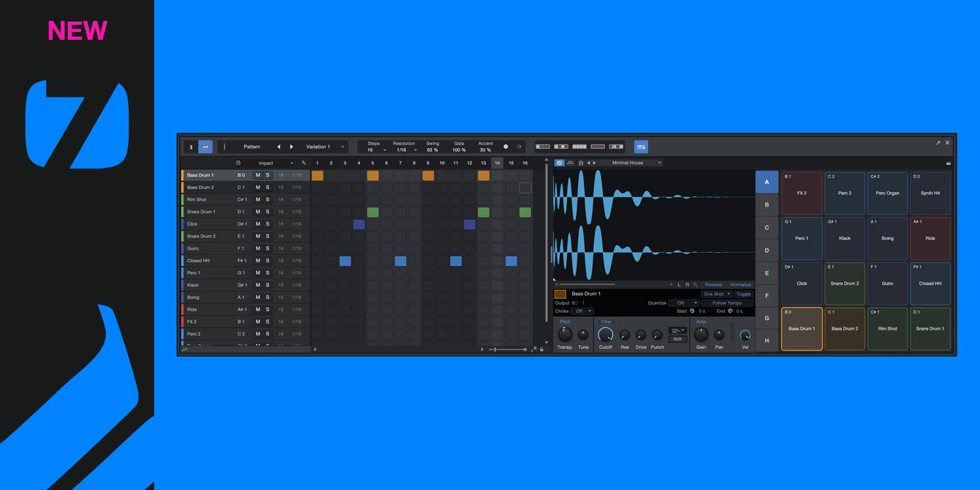
Task: Select the next preset arrow beside Minimal House
Action: pyautogui.click(x=595, y=163)
